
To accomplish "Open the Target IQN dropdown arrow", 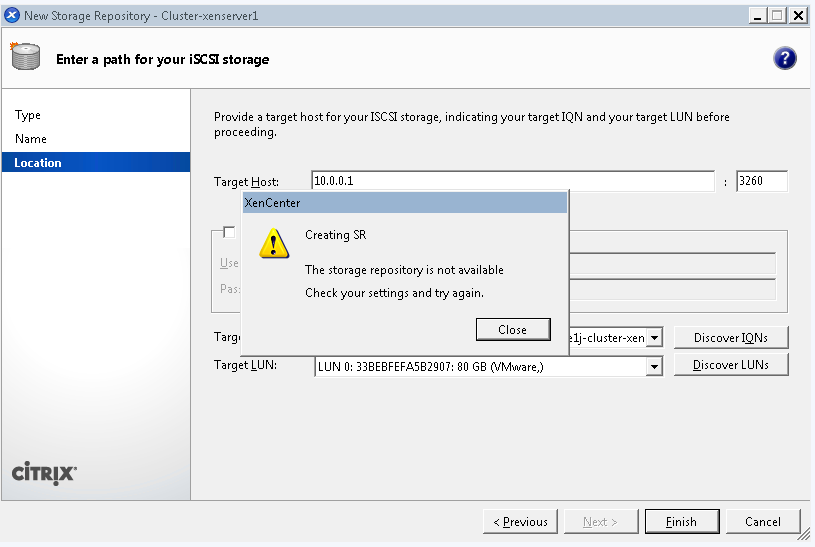I will (654, 339).
